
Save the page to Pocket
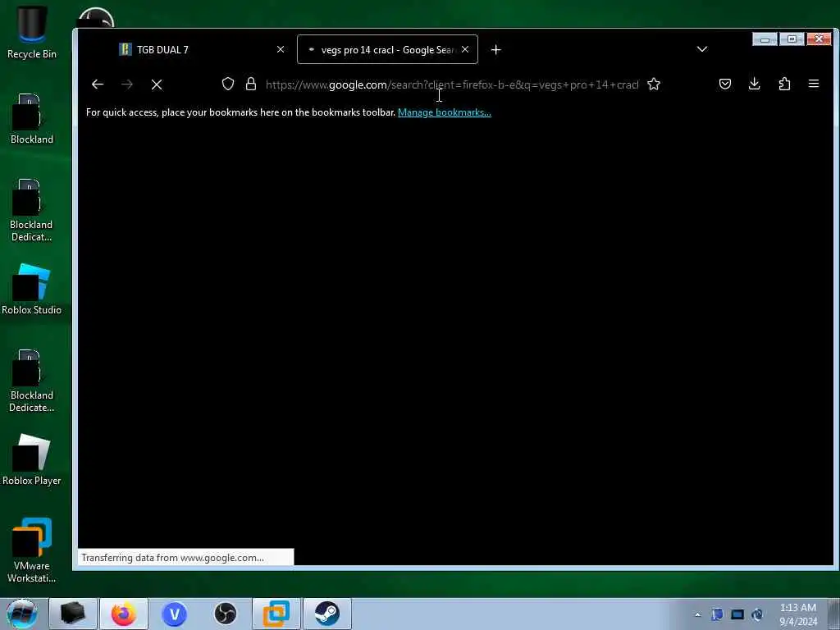pos(725,84)
